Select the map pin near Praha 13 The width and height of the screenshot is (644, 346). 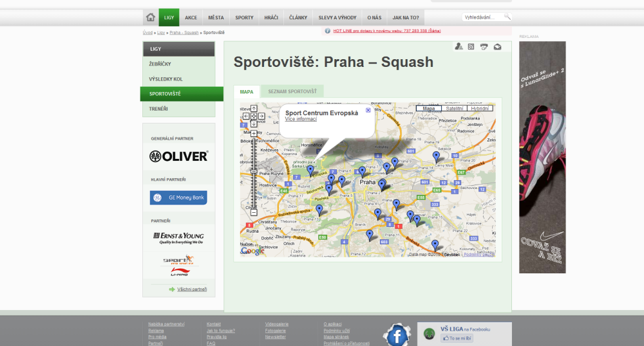[319, 210]
